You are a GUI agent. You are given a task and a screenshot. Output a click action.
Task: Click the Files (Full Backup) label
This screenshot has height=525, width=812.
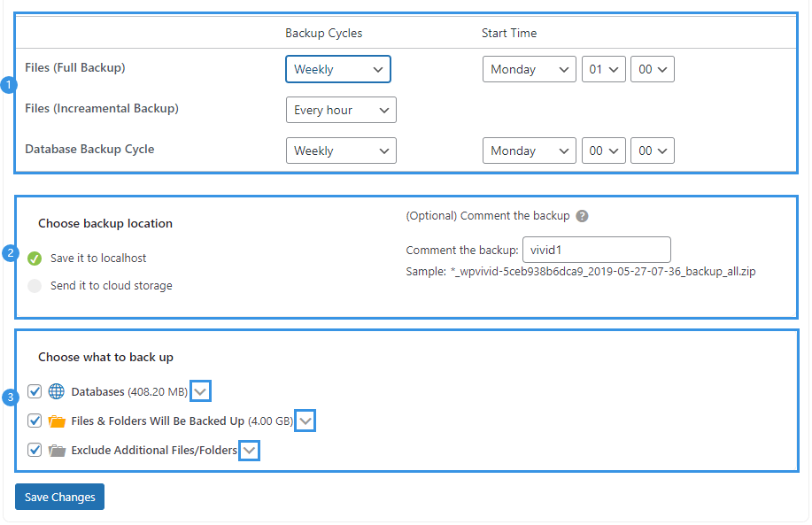75,68
